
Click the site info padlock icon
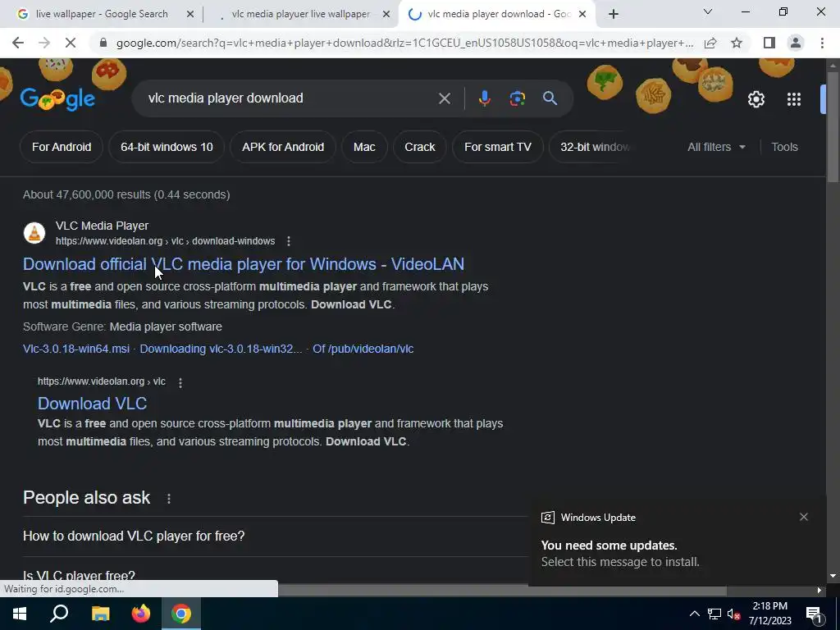103,43
